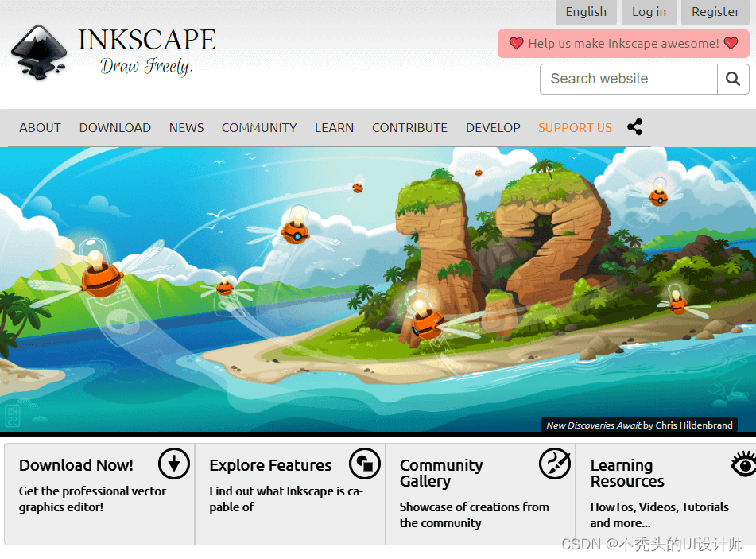Open the DEVELOP menu

493,128
